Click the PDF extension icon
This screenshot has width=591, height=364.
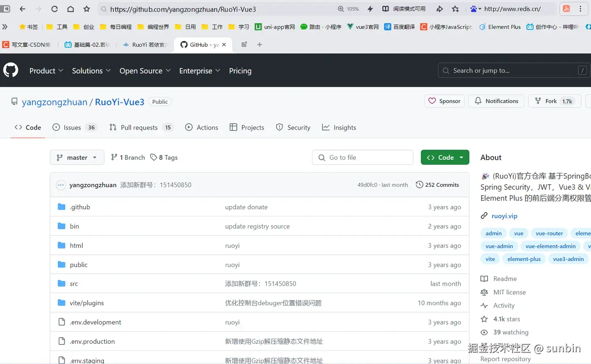pos(567,8)
